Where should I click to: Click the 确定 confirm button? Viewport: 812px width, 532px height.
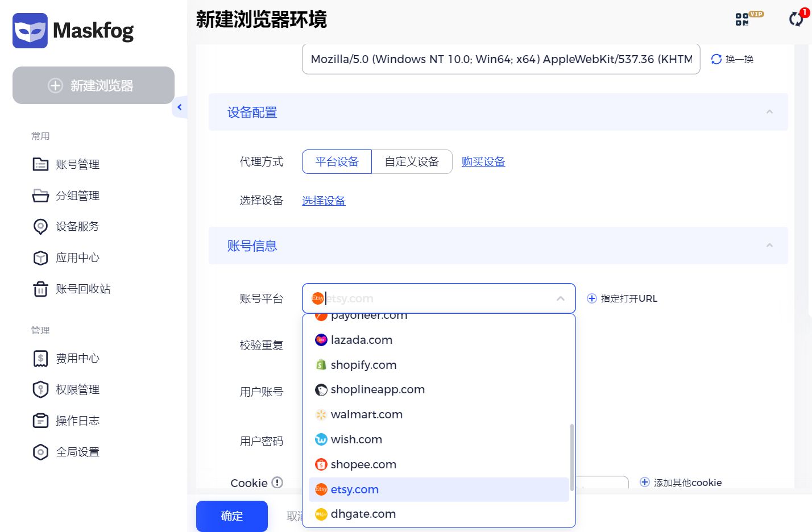232,516
